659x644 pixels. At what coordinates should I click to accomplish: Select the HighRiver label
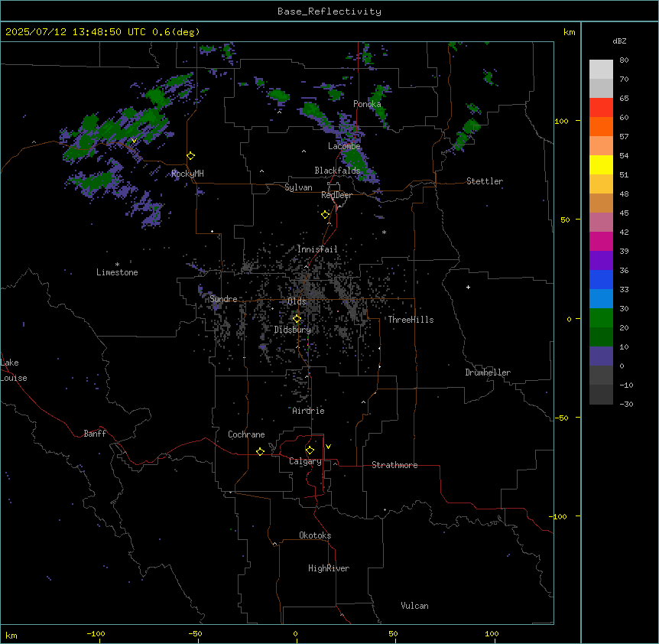(x=329, y=568)
